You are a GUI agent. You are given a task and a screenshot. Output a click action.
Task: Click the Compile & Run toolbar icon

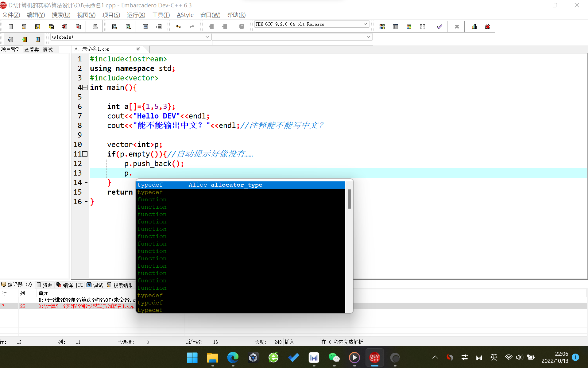pos(409,27)
